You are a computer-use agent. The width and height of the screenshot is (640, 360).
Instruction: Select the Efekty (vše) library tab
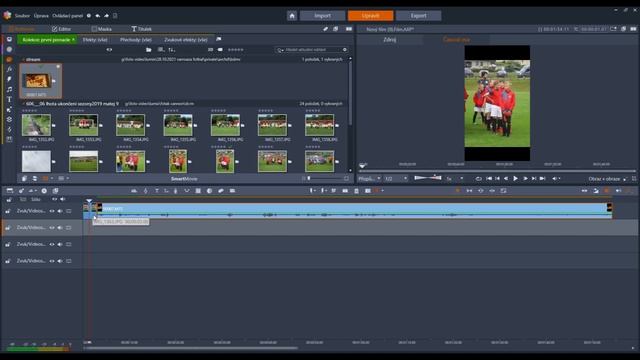tap(95, 40)
